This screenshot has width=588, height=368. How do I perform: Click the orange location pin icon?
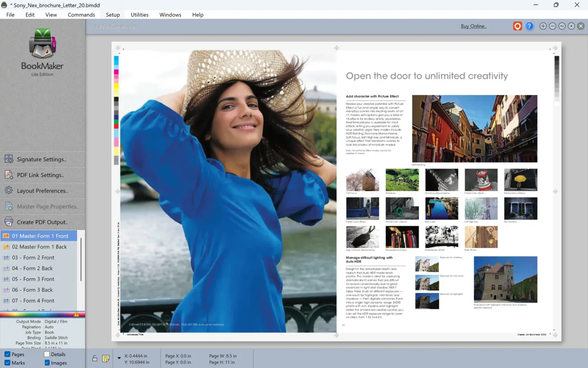tap(517, 26)
